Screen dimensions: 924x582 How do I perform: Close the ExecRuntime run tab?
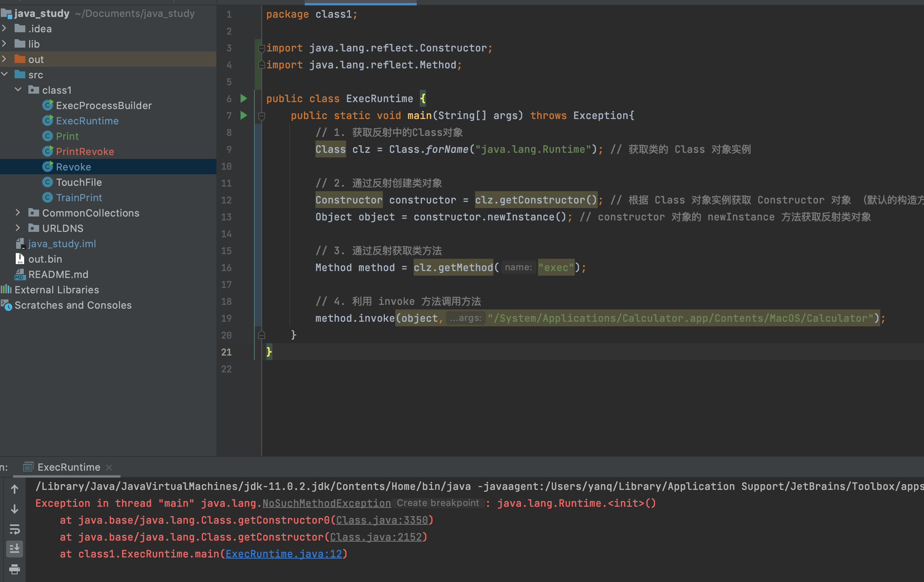click(x=109, y=467)
